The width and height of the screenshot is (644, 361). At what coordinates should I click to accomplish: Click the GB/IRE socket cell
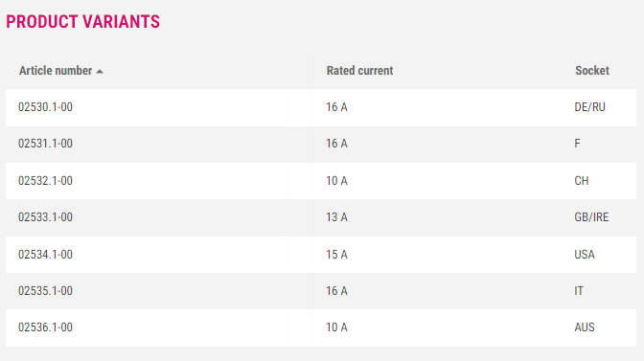(591, 217)
